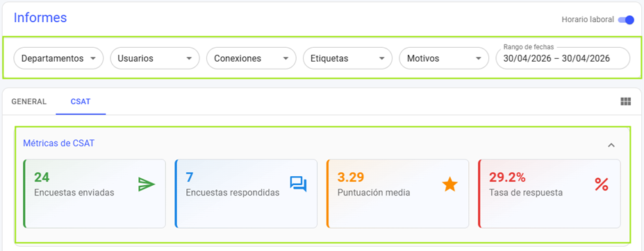The height and width of the screenshot is (251, 644).
Task: Click the green paper plane send icon
Action: coord(146,184)
